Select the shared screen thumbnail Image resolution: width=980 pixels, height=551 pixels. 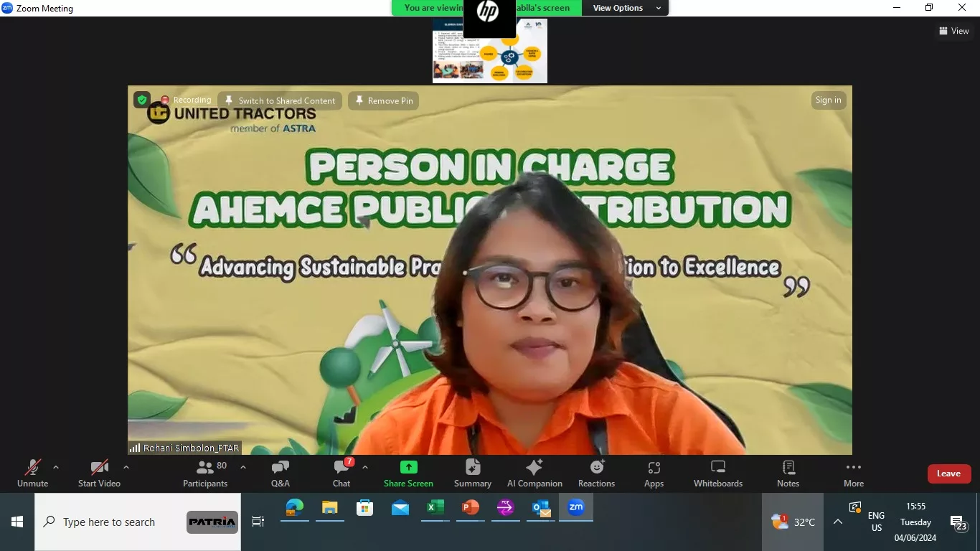(489, 52)
